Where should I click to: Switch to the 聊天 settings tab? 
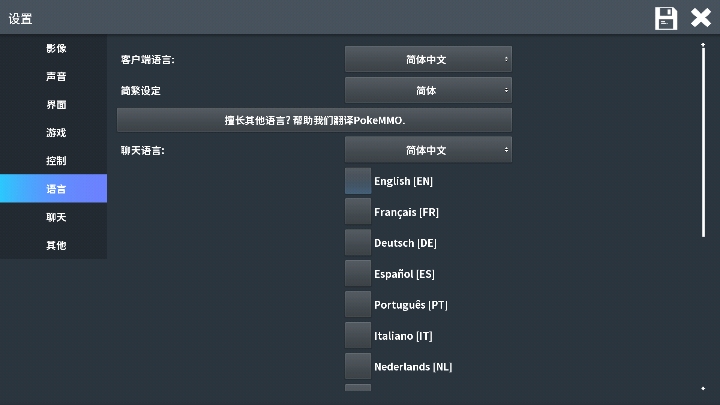[55, 217]
